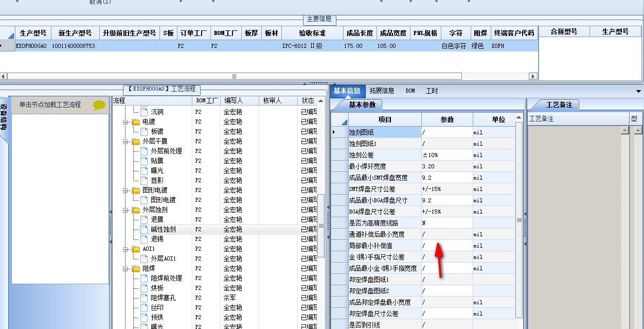Click the 电镀 folder icon
Image resolution: width=644 pixels, height=329 pixels.
[x=136, y=122]
